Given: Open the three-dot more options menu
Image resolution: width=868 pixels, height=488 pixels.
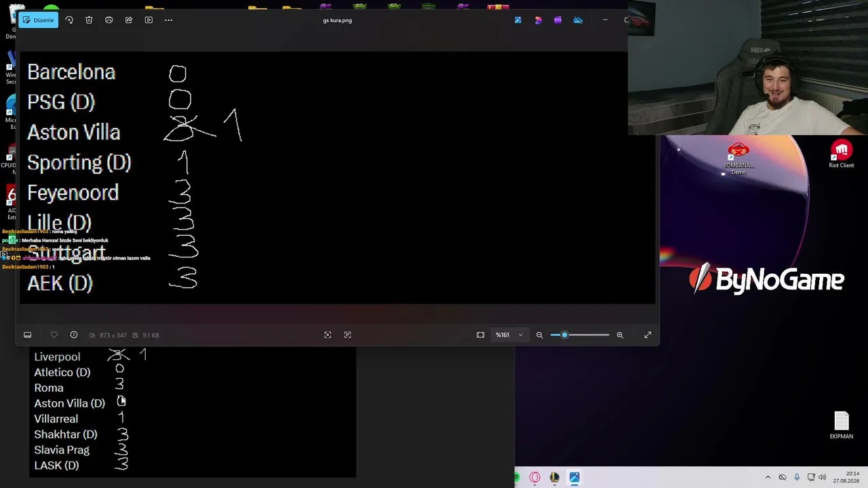Looking at the screenshot, I should tap(169, 20).
